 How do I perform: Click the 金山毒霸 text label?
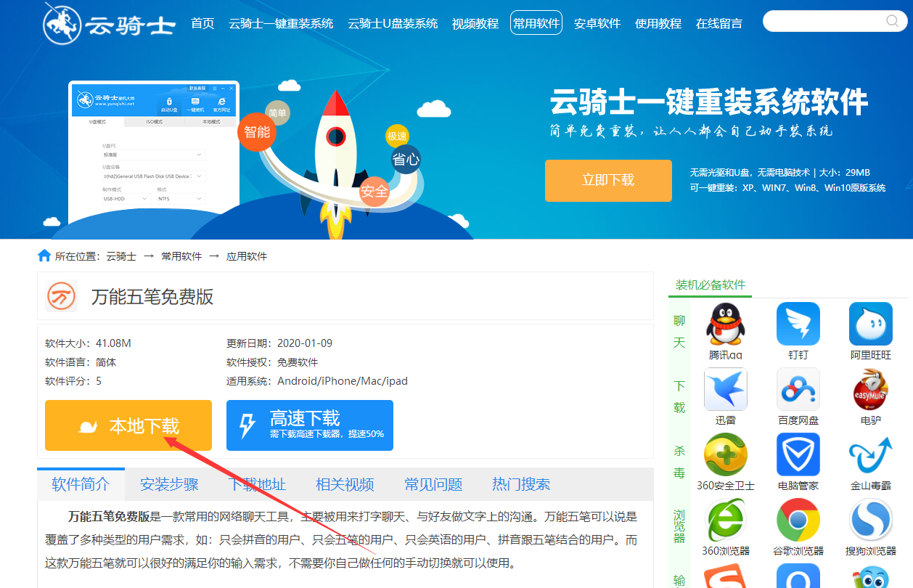(871, 486)
